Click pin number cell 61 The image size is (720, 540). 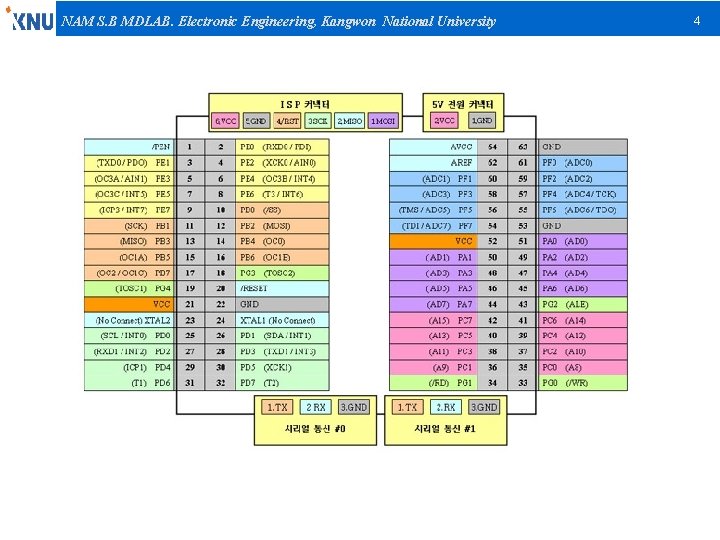click(x=523, y=163)
